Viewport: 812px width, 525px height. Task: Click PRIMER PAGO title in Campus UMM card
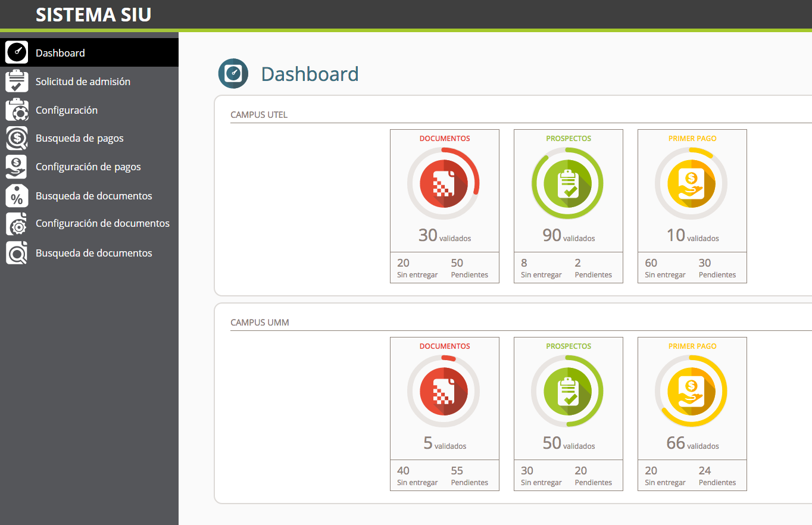click(x=692, y=346)
